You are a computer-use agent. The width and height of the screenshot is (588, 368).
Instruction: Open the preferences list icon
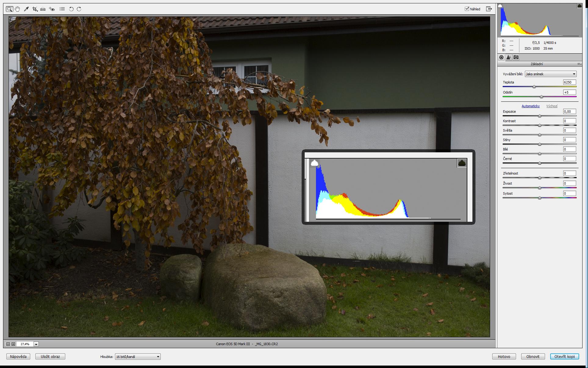[x=62, y=9]
